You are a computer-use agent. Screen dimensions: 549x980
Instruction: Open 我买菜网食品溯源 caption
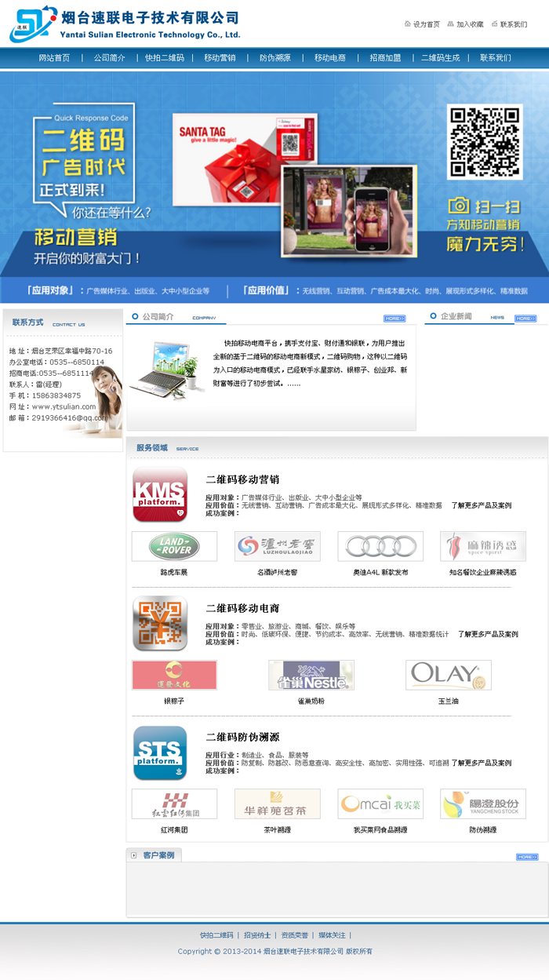380,829
